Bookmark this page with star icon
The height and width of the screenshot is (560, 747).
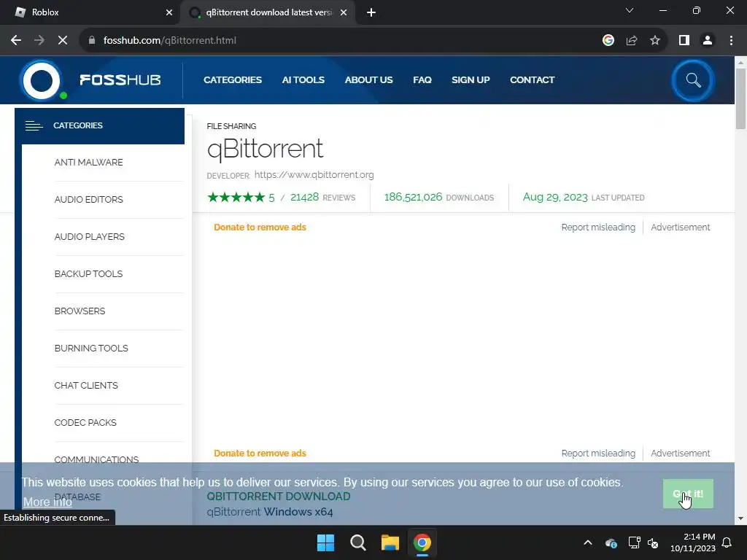point(655,41)
